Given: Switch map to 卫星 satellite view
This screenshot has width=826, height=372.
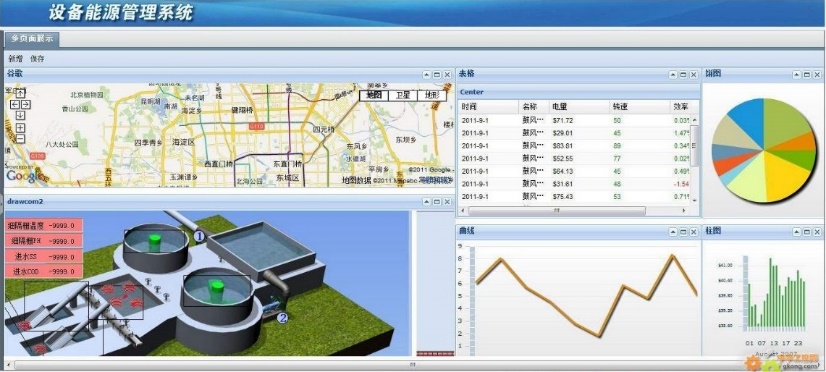Looking at the screenshot, I should click(403, 95).
